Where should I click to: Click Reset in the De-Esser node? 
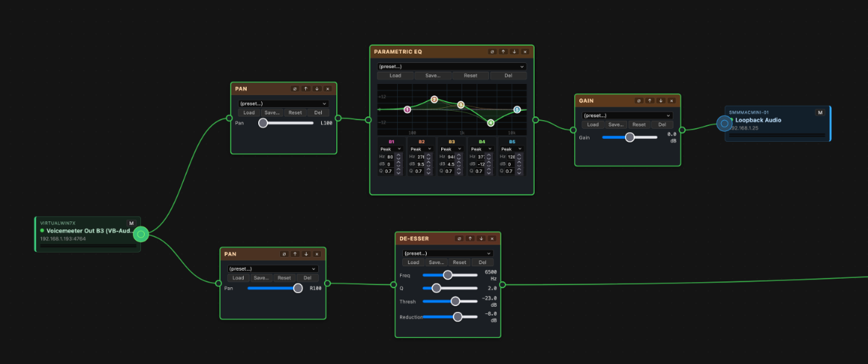coord(459,262)
